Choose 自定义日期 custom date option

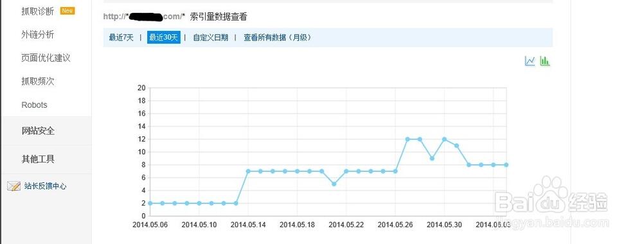point(210,38)
